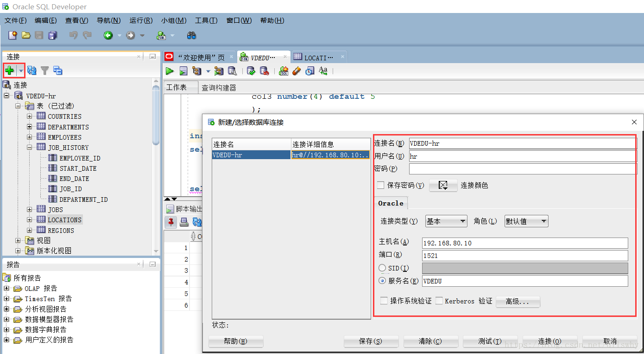Screen dimensions: 644x354
Task: Click the green Back navigation arrow
Action: pyautogui.click(x=108, y=35)
